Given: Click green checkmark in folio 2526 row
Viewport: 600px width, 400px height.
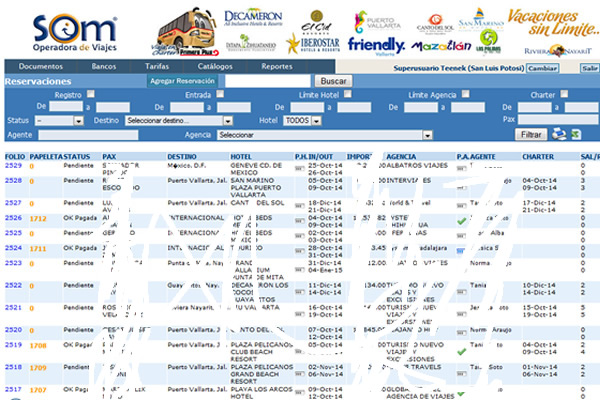Looking at the screenshot, I should coord(462,221).
